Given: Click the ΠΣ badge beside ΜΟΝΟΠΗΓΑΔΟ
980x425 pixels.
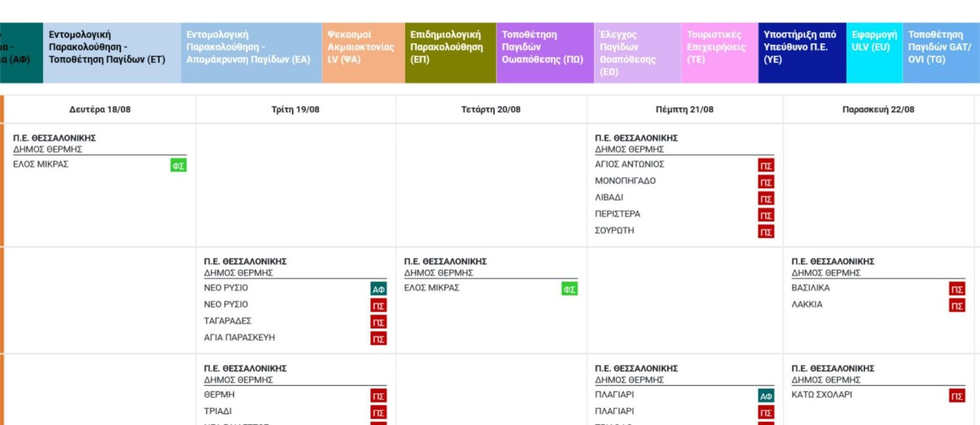Looking at the screenshot, I should click(x=766, y=182).
